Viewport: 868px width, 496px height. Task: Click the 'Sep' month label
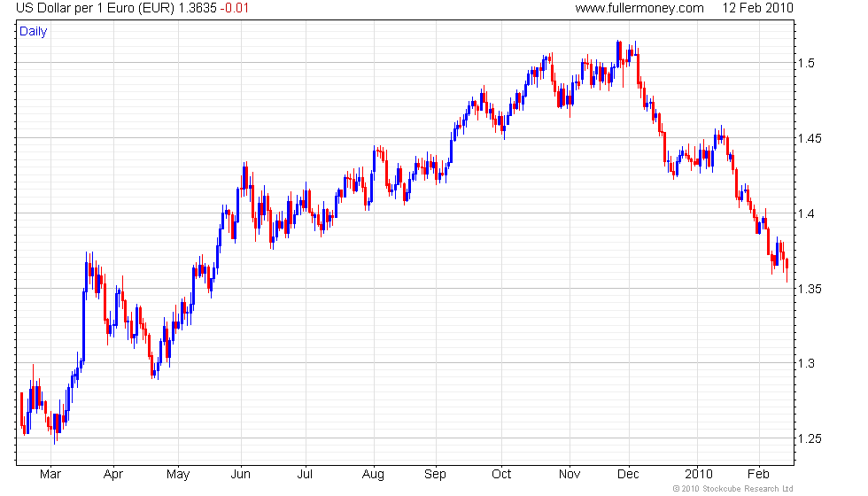click(x=435, y=475)
